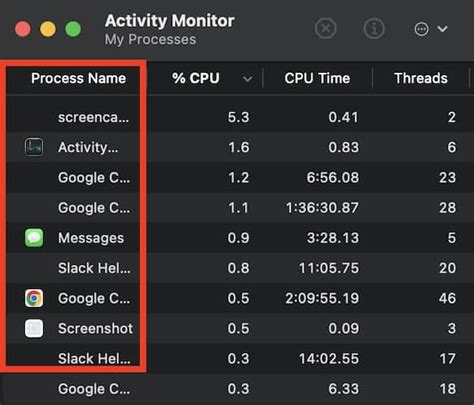Screen dimensions: 474x405
Task: Select the Messages process name
Action: (91, 238)
